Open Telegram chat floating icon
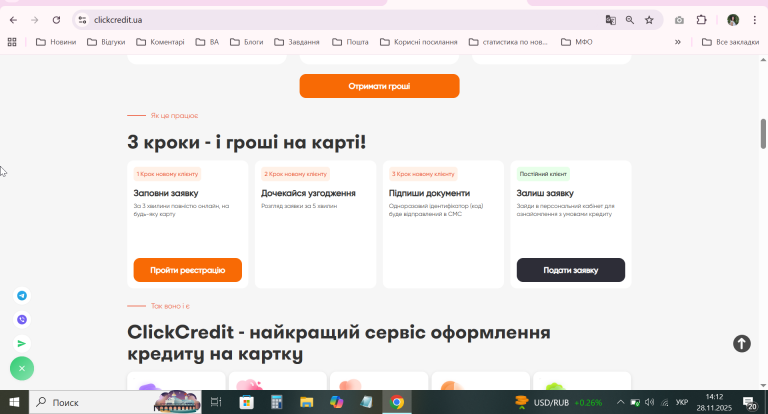Image resolution: width=768 pixels, height=414 pixels. [x=22, y=295]
